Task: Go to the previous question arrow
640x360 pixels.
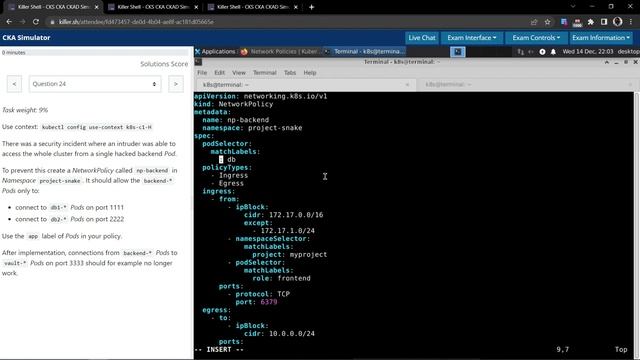Action: (x=14, y=84)
